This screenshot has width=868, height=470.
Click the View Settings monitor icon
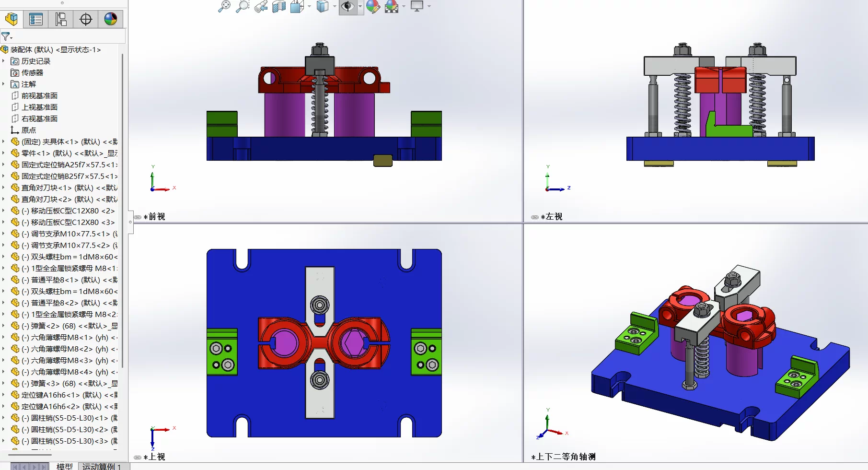(x=417, y=6)
